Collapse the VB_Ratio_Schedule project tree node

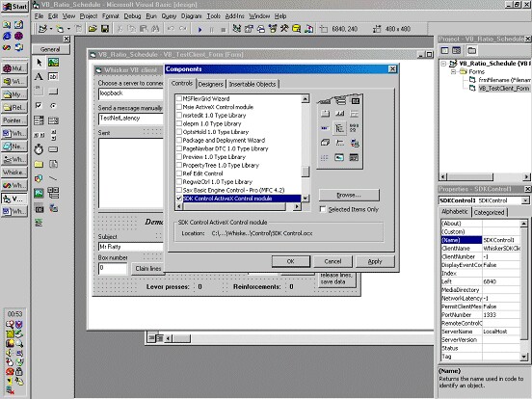443,64
